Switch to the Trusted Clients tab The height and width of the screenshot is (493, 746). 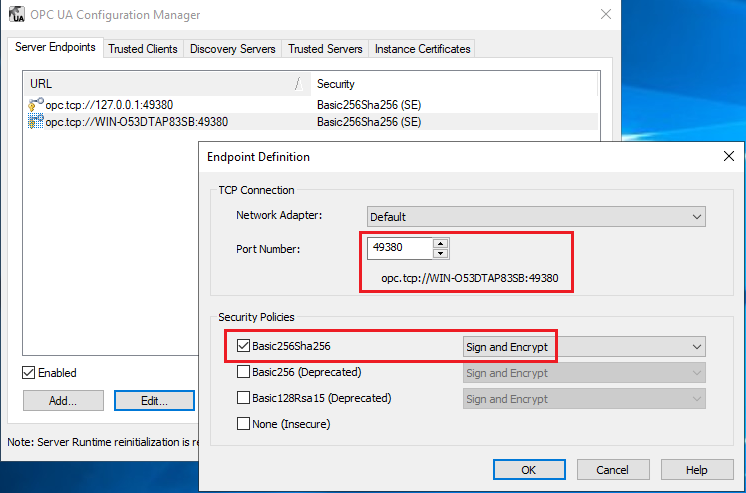pos(143,48)
